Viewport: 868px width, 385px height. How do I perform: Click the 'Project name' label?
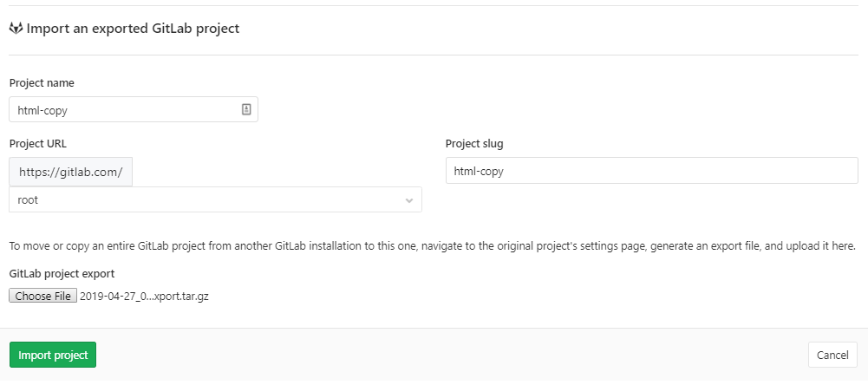[x=42, y=83]
